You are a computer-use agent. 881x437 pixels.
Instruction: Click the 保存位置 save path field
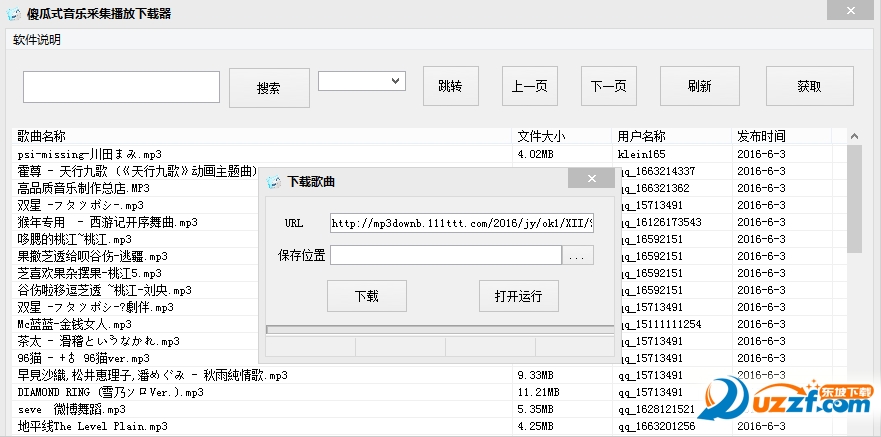click(445, 256)
